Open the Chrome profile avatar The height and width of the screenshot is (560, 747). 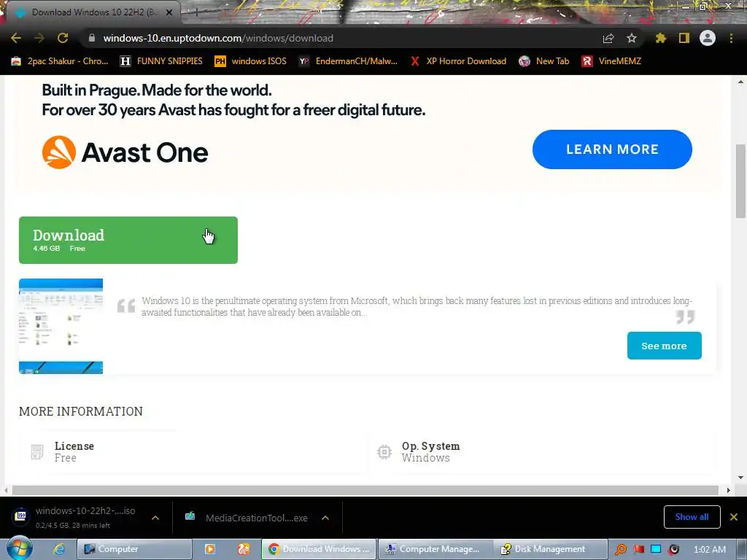(708, 38)
